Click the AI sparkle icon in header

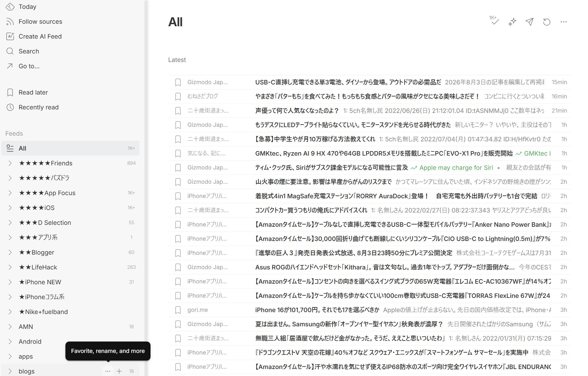click(x=512, y=22)
